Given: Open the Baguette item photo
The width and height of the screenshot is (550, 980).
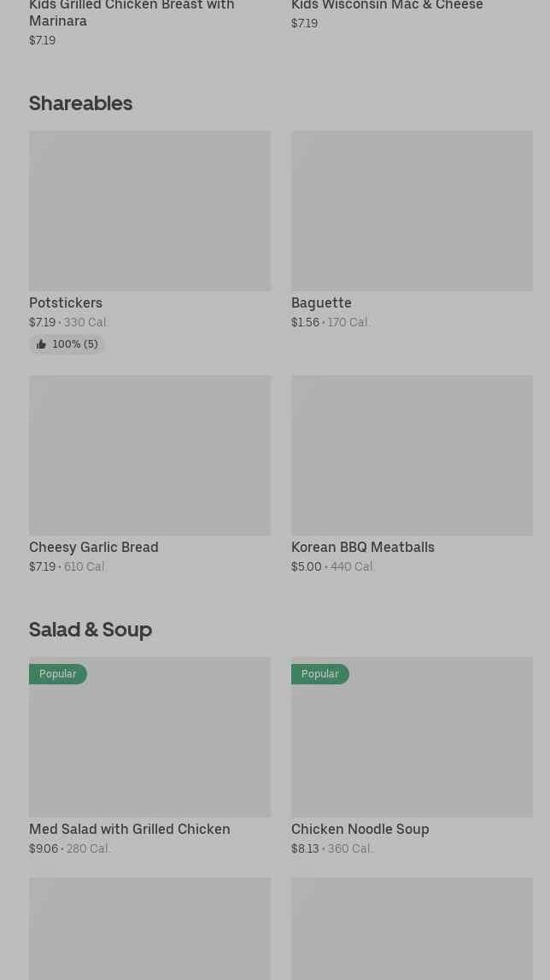Looking at the screenshot, I should coord(412,211).
